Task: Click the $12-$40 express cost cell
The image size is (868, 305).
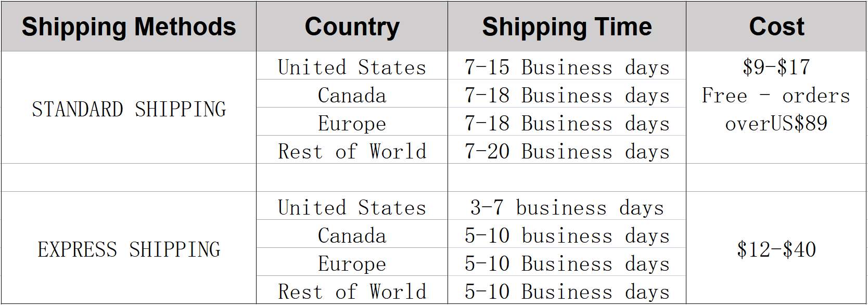Action: click(x=776, y=248)
